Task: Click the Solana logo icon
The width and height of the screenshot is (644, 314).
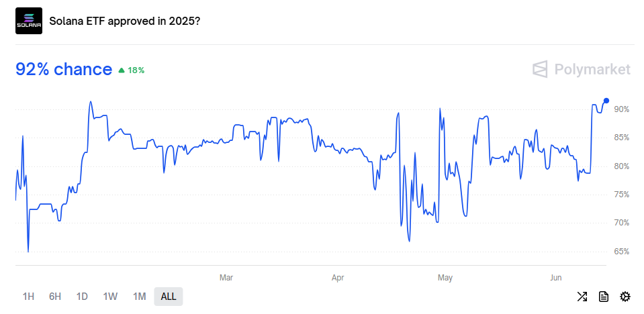Action: pos(29,21)
